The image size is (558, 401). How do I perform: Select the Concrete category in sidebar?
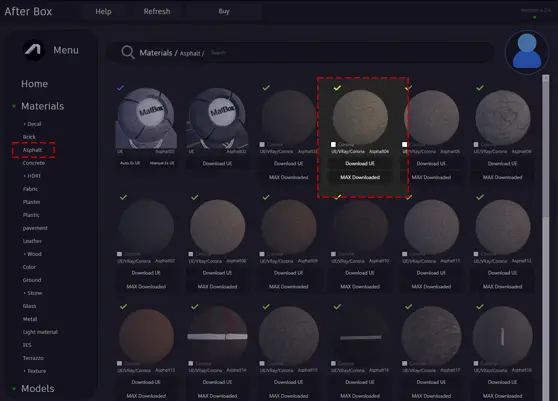click(34, 163)
